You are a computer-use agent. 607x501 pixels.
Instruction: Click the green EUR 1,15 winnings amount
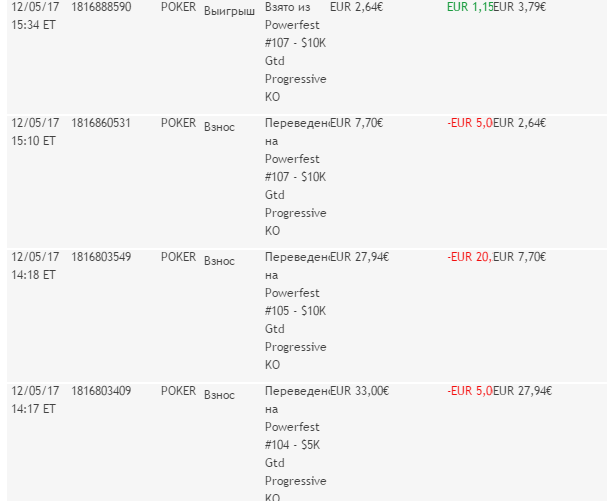[469, 6]
